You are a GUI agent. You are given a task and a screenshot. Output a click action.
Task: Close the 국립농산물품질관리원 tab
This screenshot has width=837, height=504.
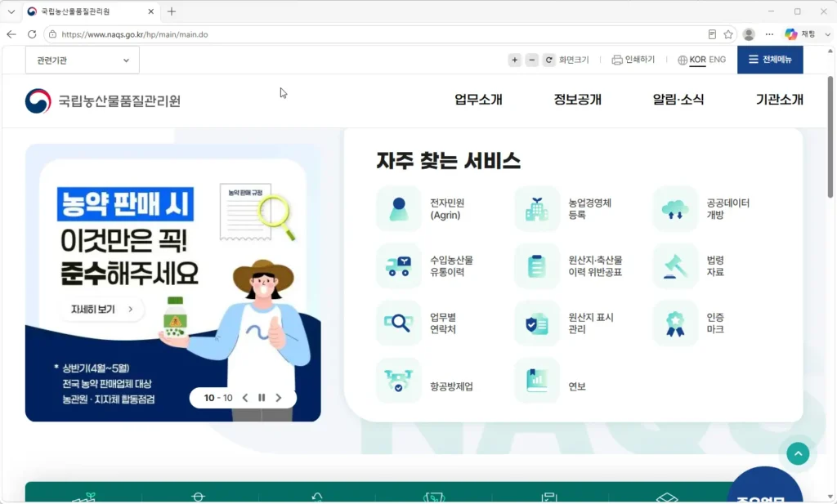(x=150, y=11)
